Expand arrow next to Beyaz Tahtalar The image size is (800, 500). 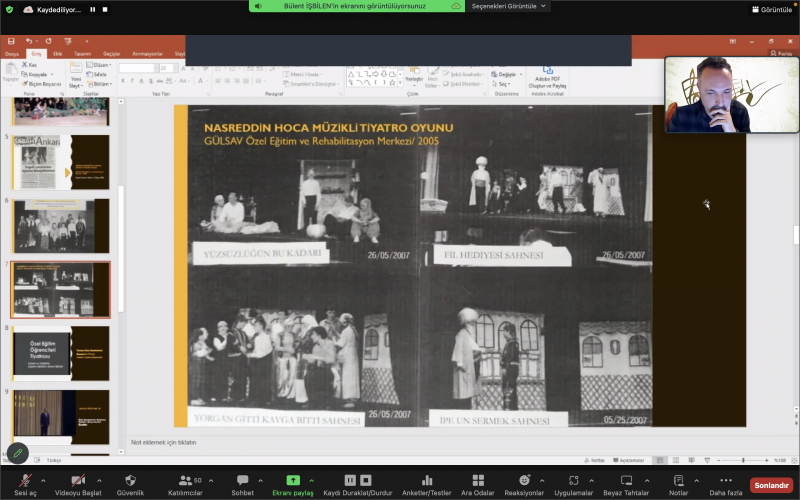(647, 481)
